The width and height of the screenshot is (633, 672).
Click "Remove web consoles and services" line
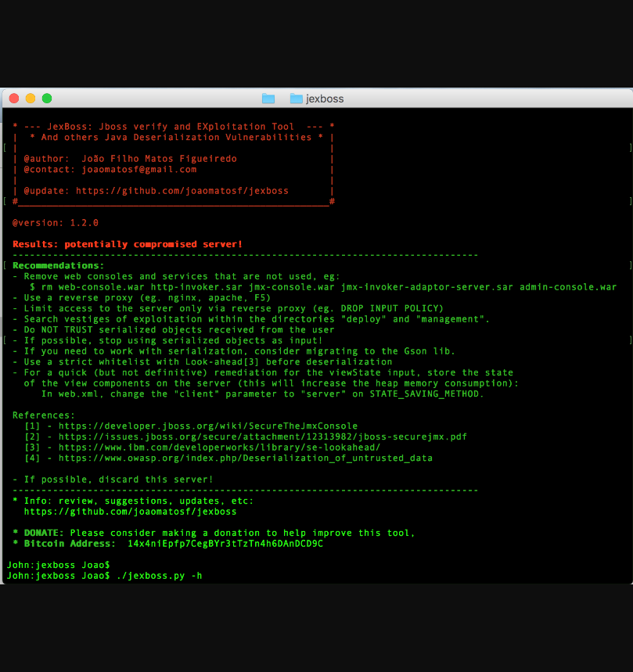tap(176, 276)
